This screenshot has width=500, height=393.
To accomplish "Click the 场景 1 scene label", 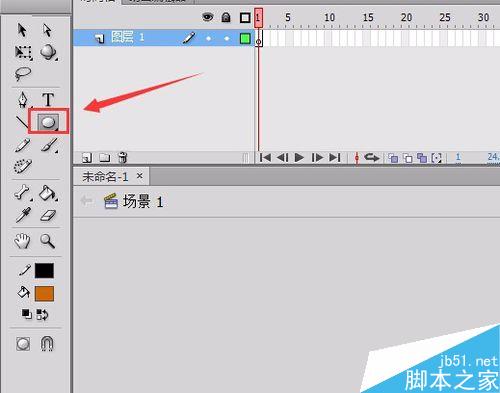I will pyautogui.click(x=143, y=202).
